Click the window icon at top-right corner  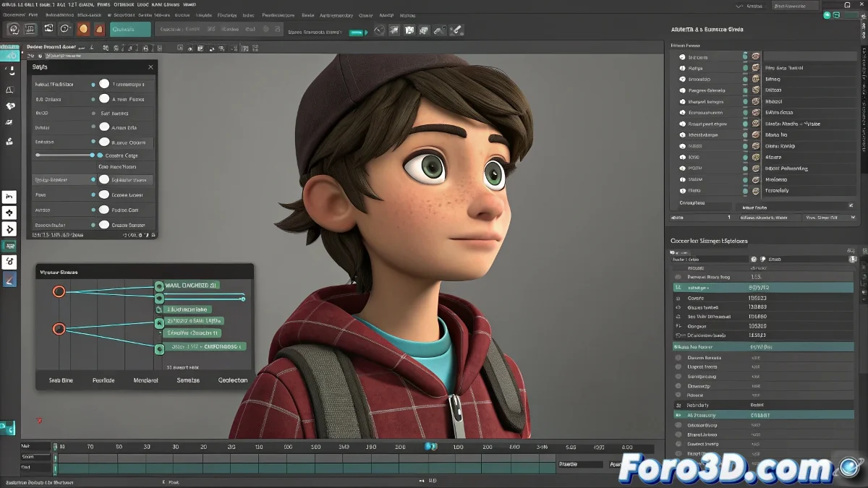click(x=847, y=5)
